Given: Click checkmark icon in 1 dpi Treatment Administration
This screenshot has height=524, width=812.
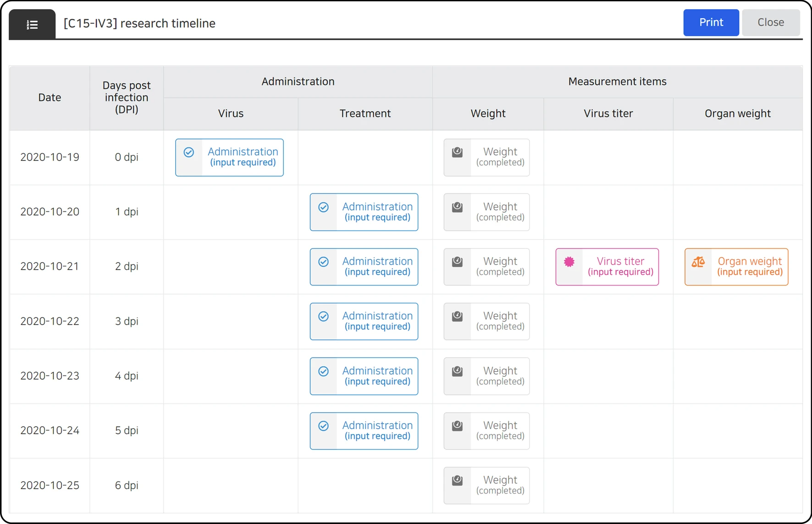Looking at the screenshot, I should (323, 207).
